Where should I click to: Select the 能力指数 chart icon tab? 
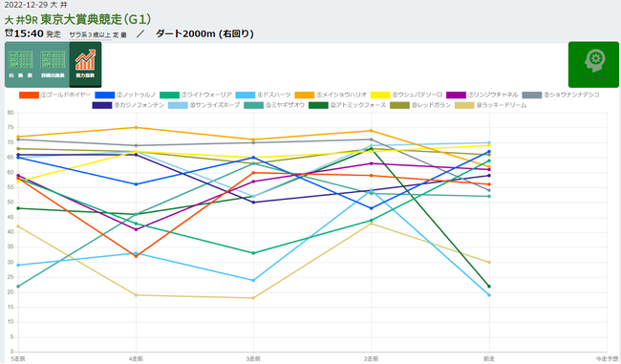point(86,65)
